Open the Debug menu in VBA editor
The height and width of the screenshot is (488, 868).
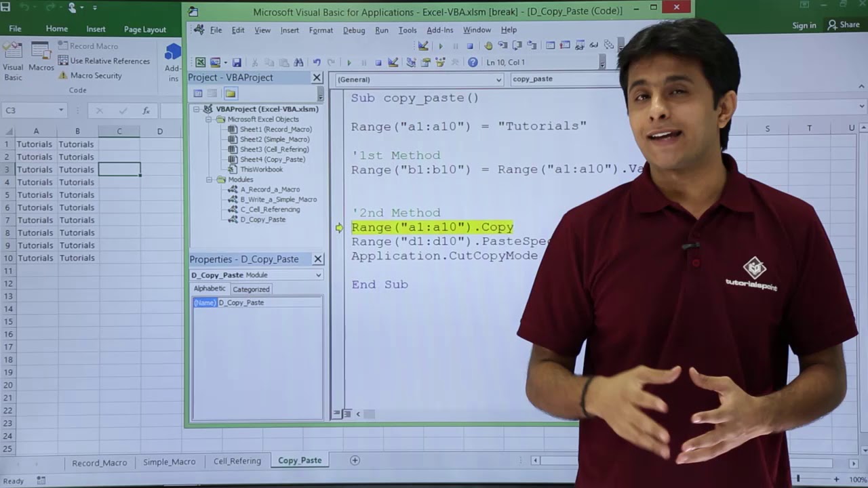[x=354, y=30]
